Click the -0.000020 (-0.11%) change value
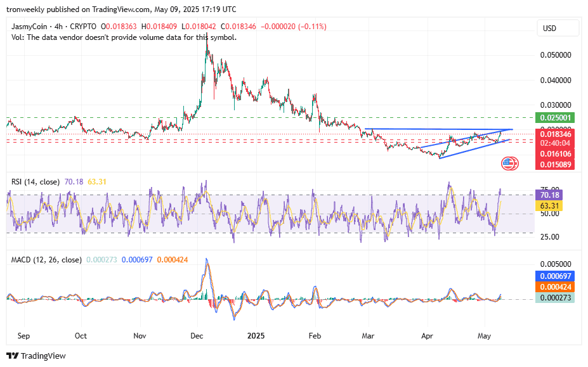Viewport: 588px width, 367px height. 294,27
